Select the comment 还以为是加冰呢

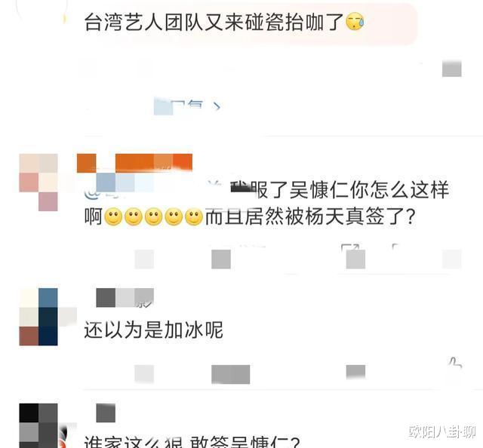[153, 330]
